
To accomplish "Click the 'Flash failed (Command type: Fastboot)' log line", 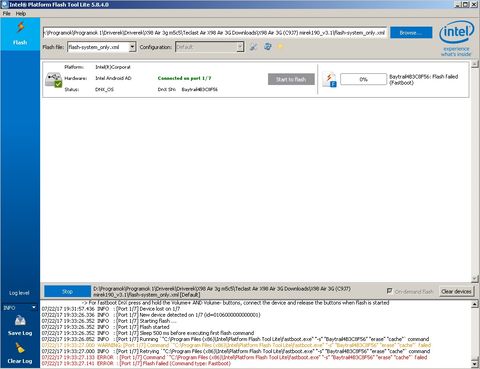I will pyautogui.click(x=136, y=363).
